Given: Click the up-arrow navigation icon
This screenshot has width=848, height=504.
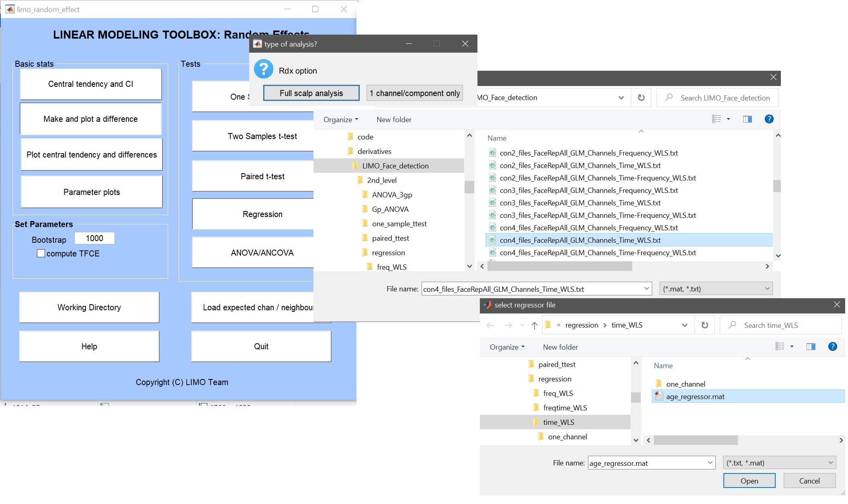Looking at the screenshot, I should [534, 325].
